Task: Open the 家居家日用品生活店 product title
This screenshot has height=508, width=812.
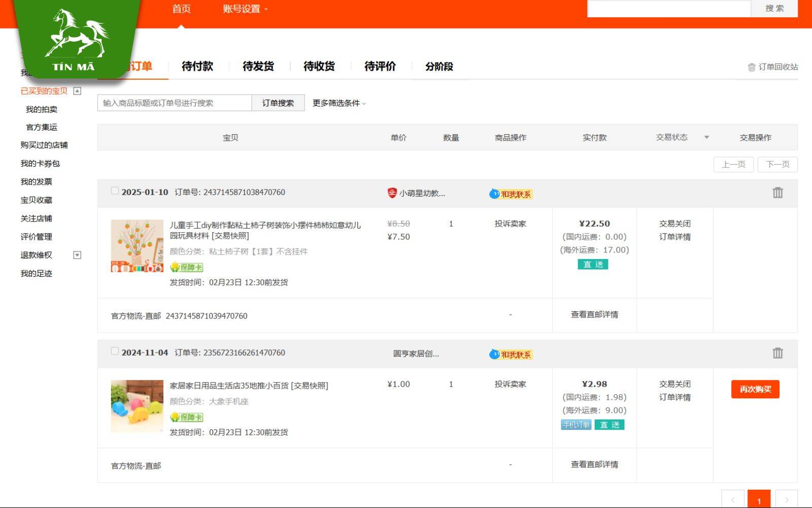Action: click(x=249, y=386)
